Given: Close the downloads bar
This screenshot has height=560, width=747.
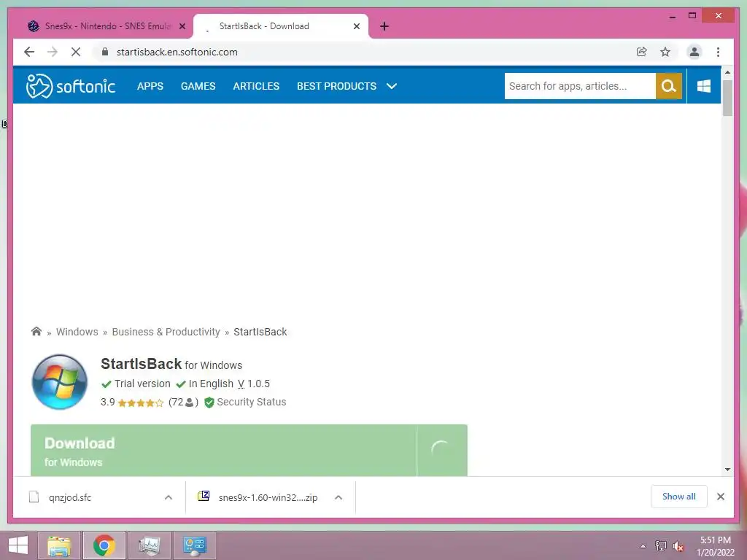Looking at the screenshot, I should click(720, 497).
